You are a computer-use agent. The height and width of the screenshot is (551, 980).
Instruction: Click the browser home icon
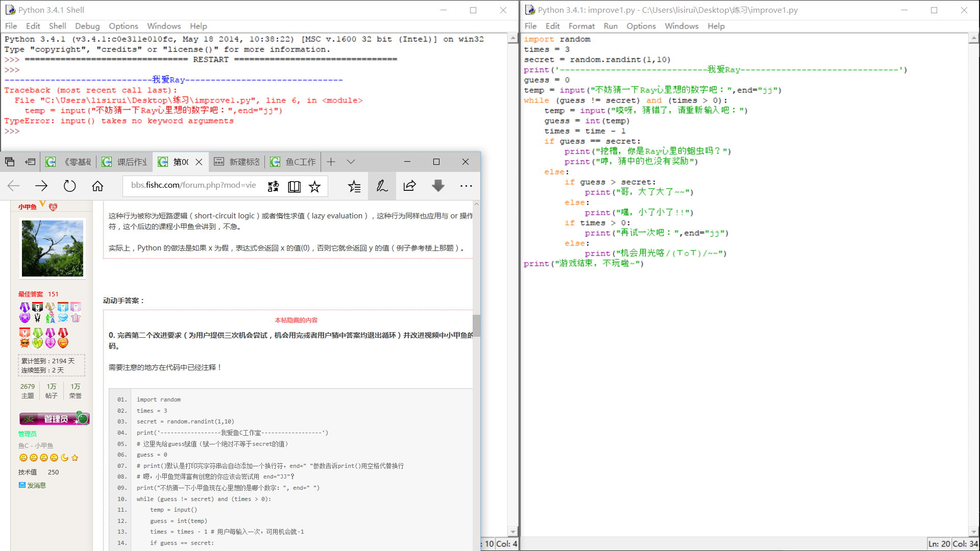pyautogui.click(x=97, y=186)
